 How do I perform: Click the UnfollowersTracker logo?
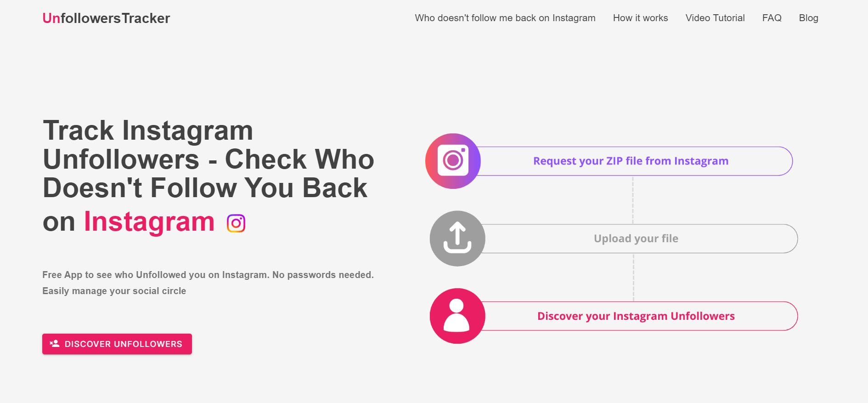click(106, 18)
